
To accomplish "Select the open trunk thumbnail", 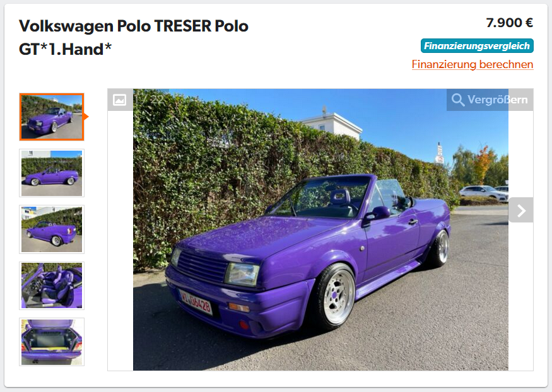I will coord(52,342).
